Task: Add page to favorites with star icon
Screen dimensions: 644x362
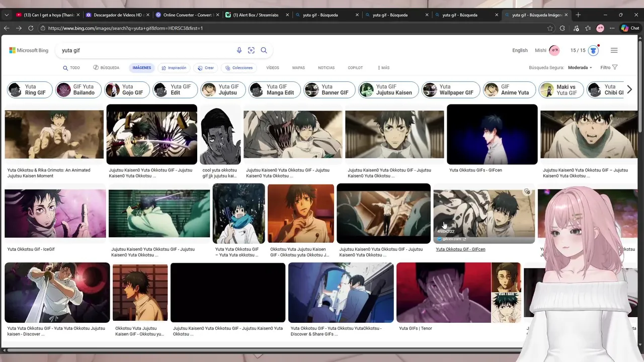Action: pyautogui.click(x=550, y=28)
